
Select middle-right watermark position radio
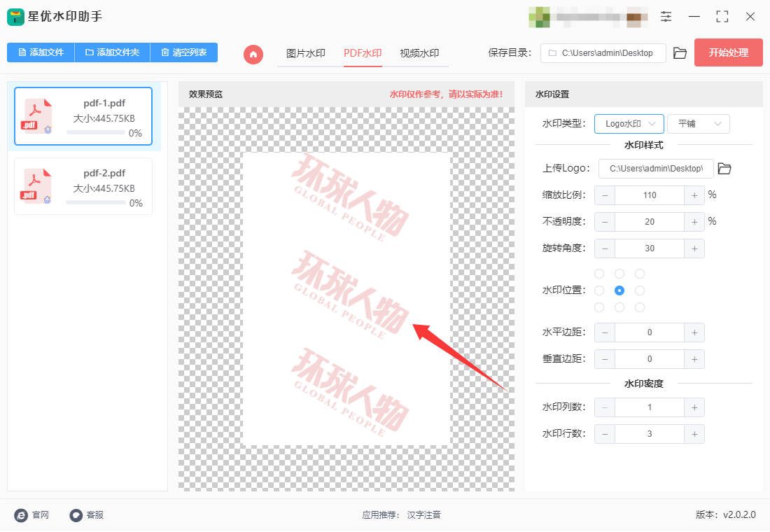[x=639, y=290]
